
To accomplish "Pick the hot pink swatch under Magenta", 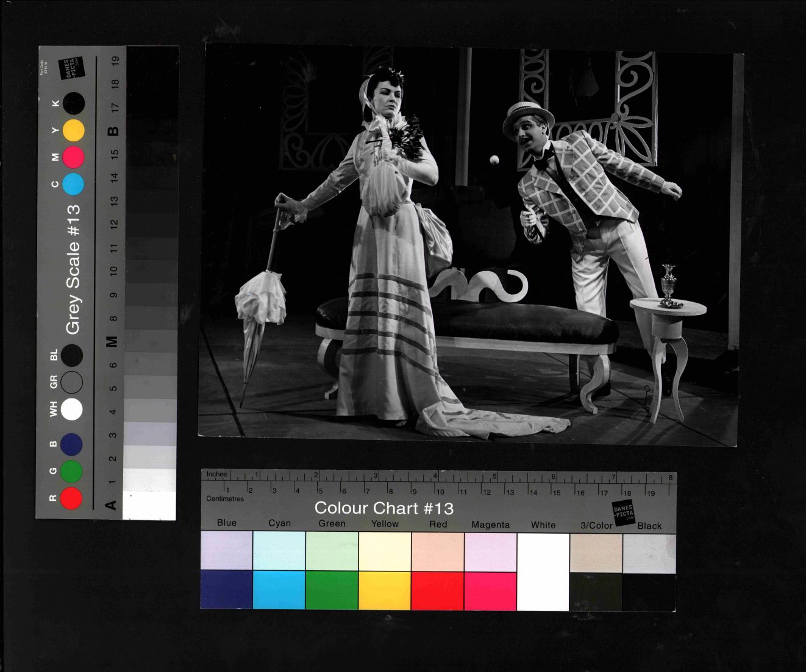I will click(x=490, y=590).
